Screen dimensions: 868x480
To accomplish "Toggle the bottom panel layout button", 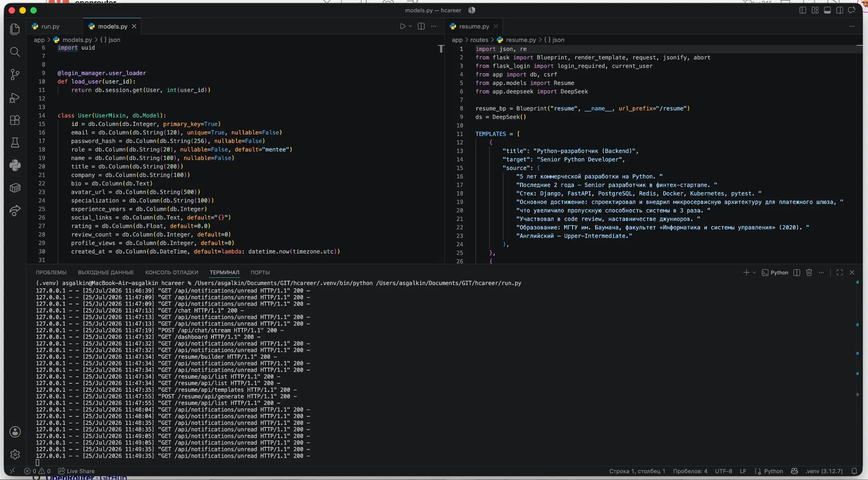I will 827,10.
